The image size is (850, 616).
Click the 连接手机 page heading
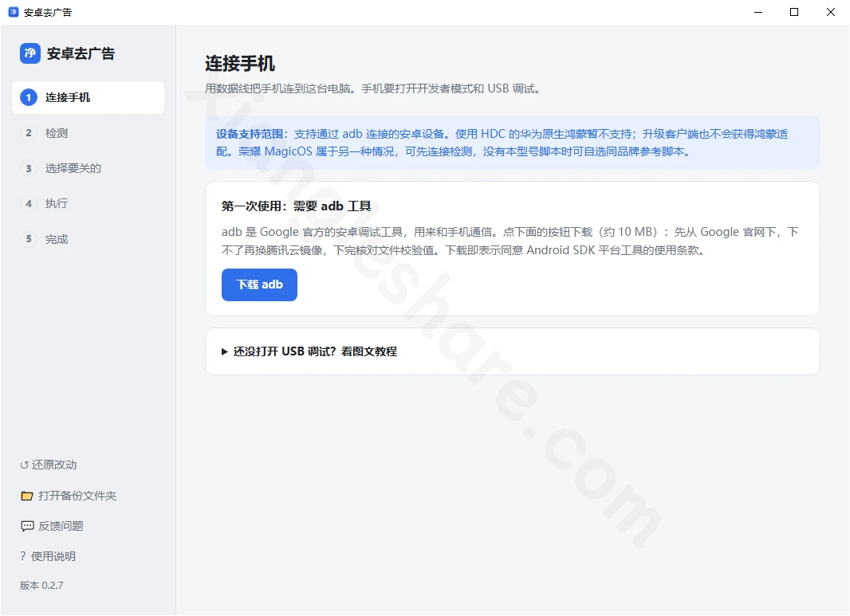pos(239,64)
